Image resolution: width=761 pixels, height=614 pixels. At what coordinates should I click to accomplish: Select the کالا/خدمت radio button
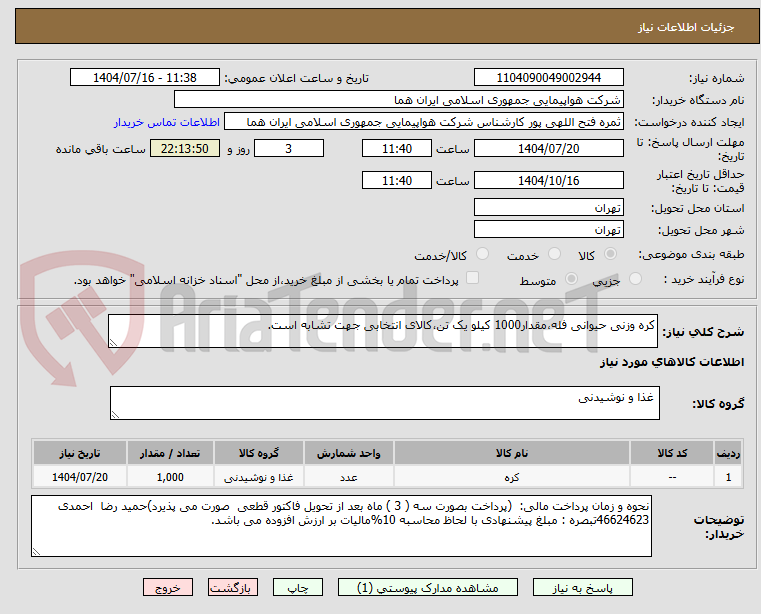482,254
